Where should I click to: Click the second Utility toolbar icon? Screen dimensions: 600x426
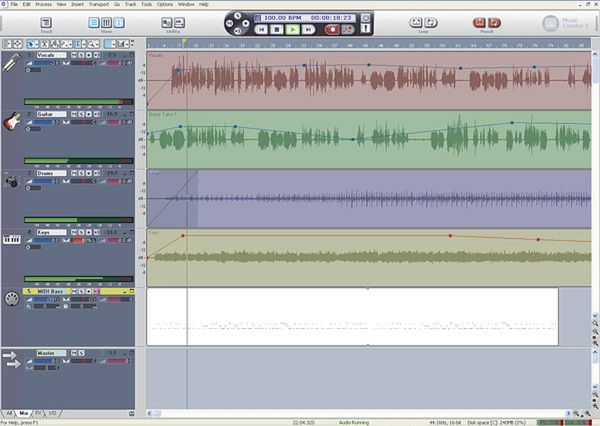click(179, 23)
